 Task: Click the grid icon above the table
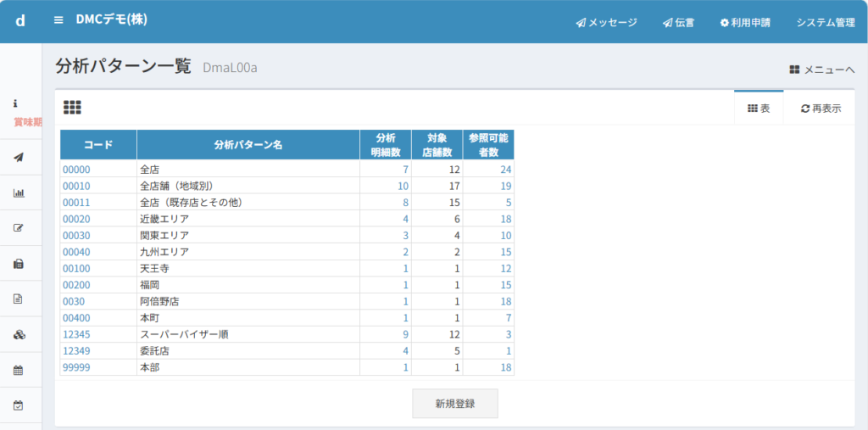(72, 108)
